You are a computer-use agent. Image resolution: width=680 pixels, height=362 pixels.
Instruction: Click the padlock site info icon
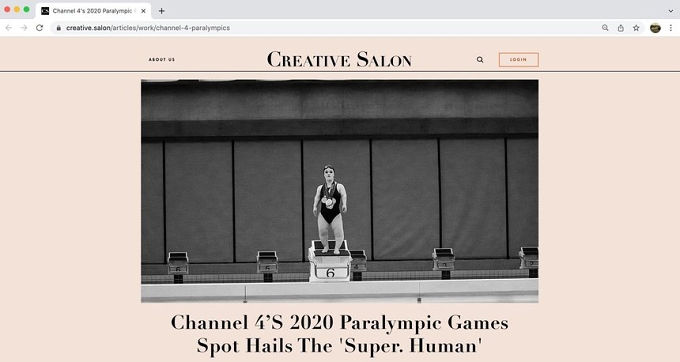tap(59, 28)
